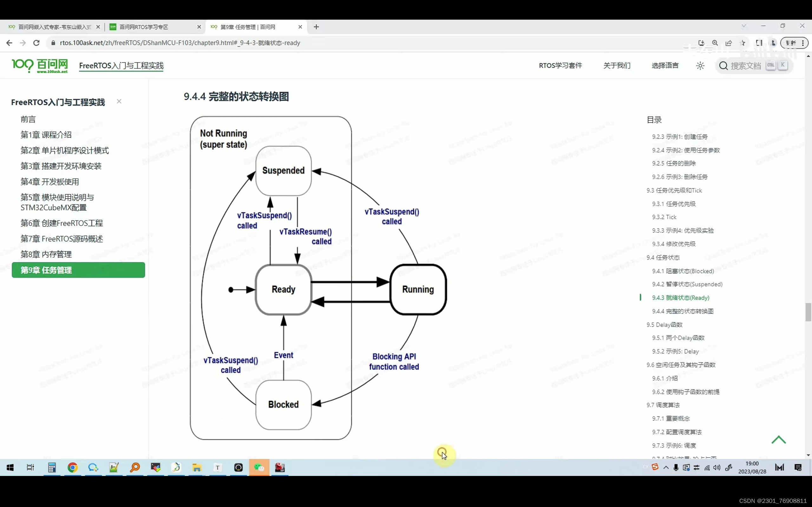
Task: Open the RTOS学习套件 menu
Action: (x=560, y=66)
